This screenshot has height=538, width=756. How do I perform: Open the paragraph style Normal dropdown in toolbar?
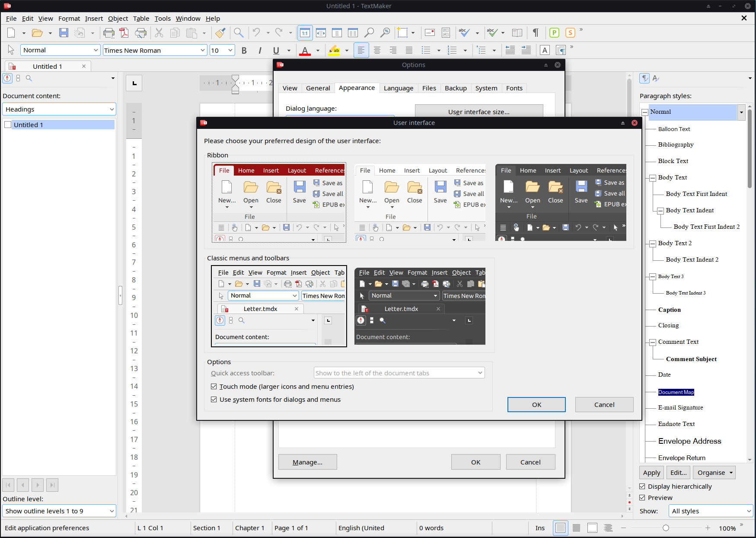[x=96, y=50]
